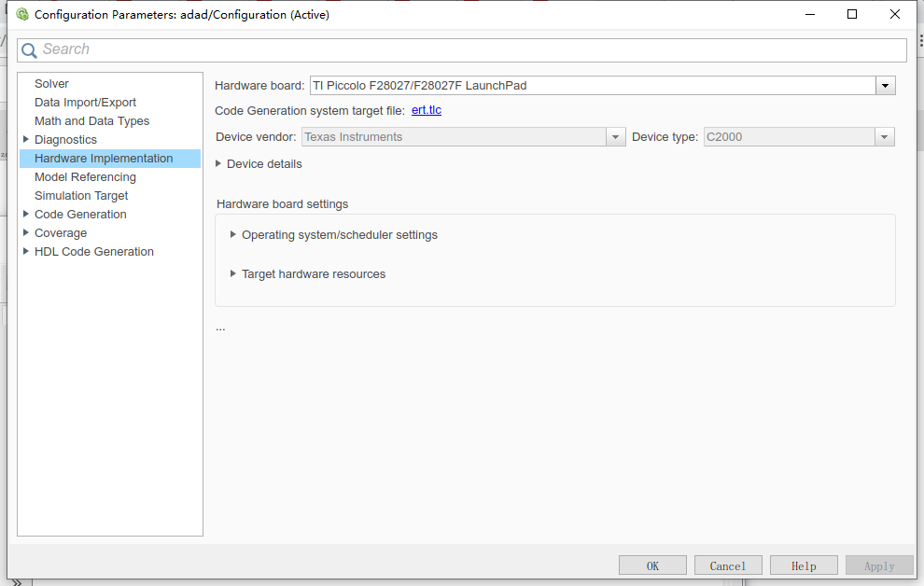Expand the Diagnostics tree node arrow

coord(26,139)
